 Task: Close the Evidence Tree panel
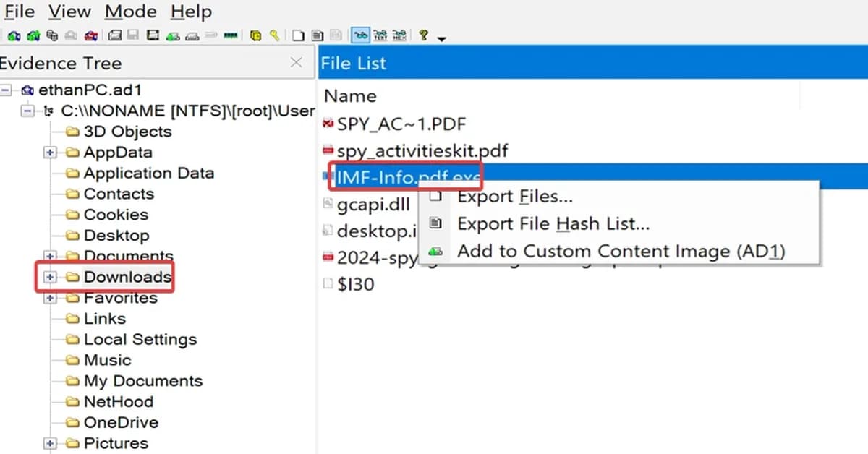point(296,63)
